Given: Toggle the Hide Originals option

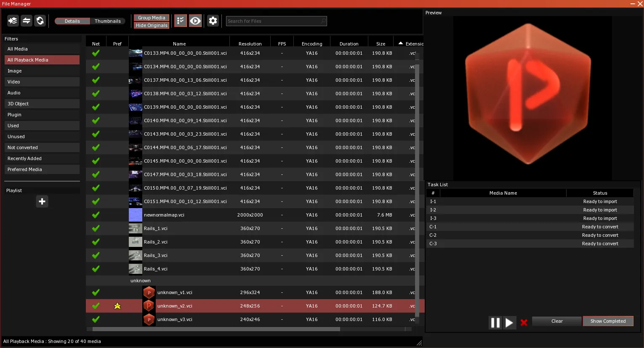Looking at the screenshot, I should [152, 25].
